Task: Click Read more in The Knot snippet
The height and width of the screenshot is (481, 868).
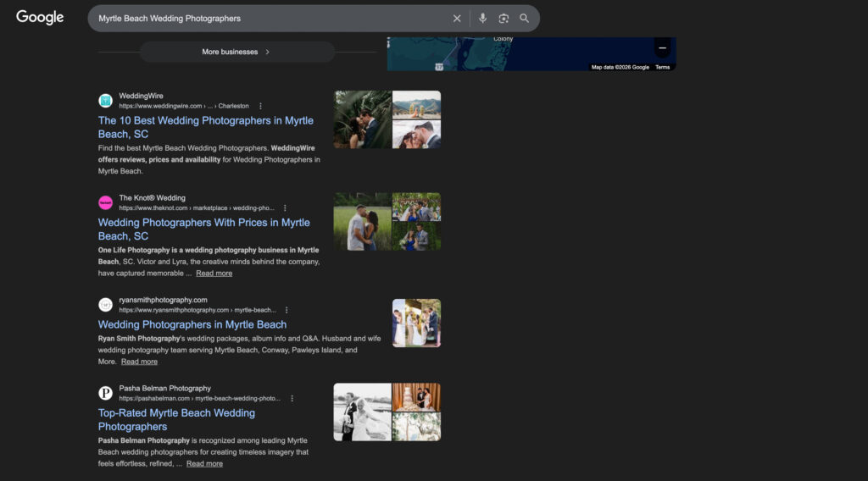Action: point(214,274)
